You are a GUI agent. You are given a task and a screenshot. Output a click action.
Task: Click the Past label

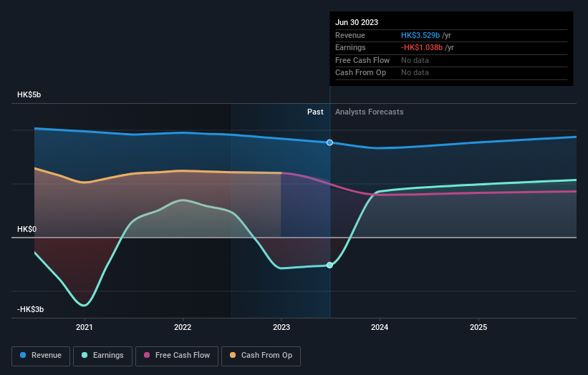click(x=315, y=112)
